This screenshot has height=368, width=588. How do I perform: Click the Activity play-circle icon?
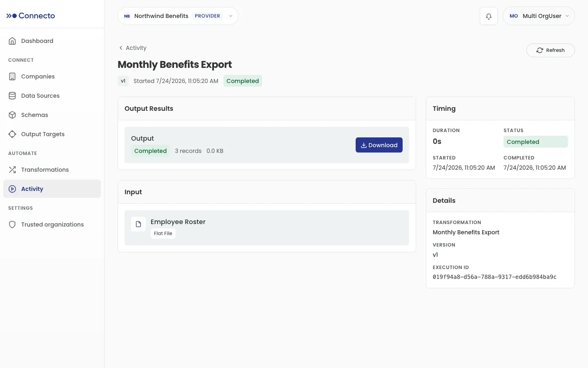tap(12, 189)
